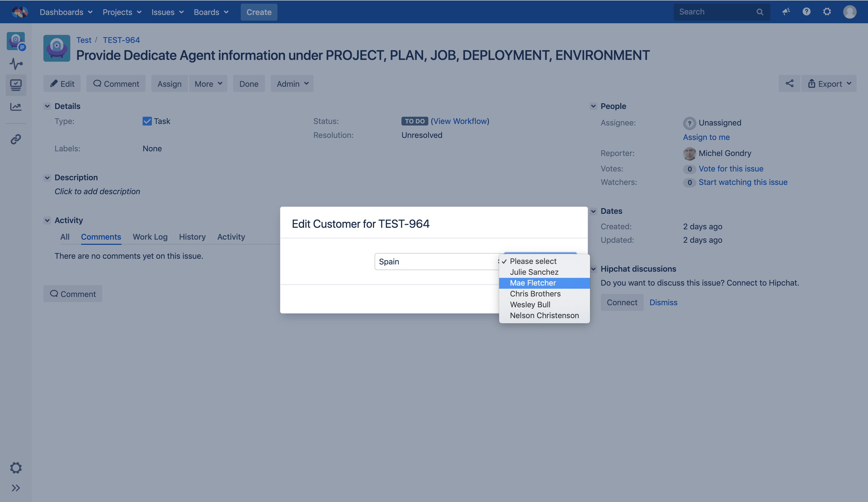The image size is (868, 502).
Task: Click the sidebar link shortcut icon
Action: pyautogui.click(x=16, y=139)
